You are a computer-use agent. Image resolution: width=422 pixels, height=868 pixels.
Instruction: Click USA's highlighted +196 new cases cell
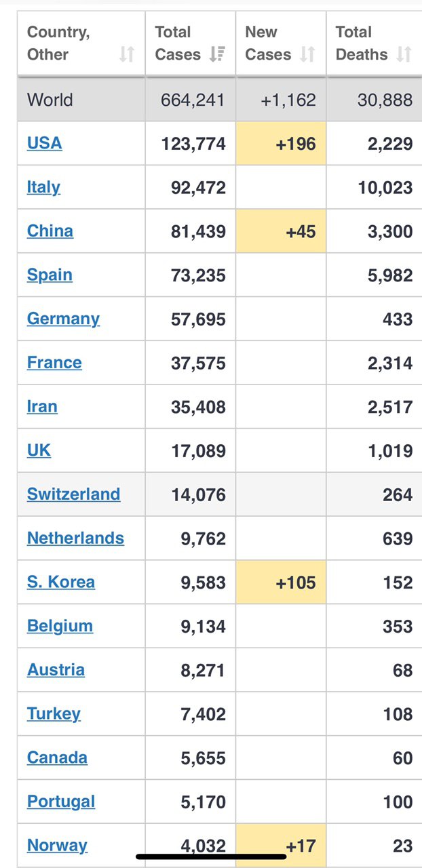tap(281, 144)
